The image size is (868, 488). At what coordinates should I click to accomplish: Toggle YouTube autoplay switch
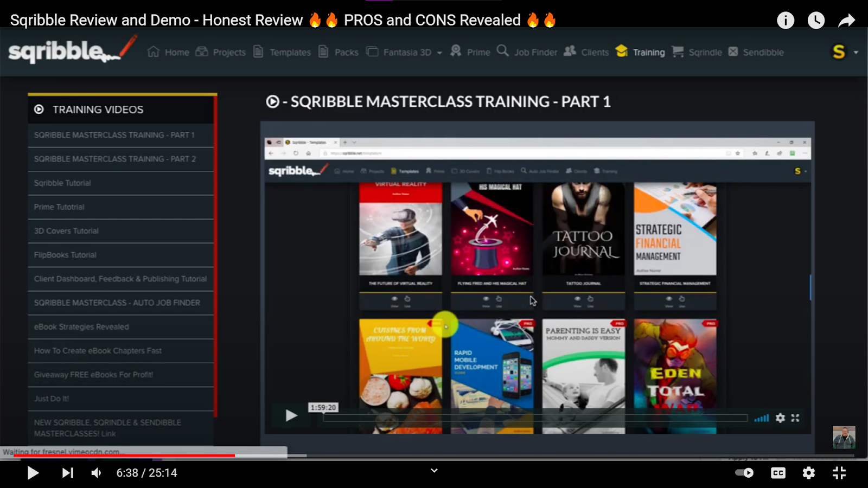(x=744, y=473)
